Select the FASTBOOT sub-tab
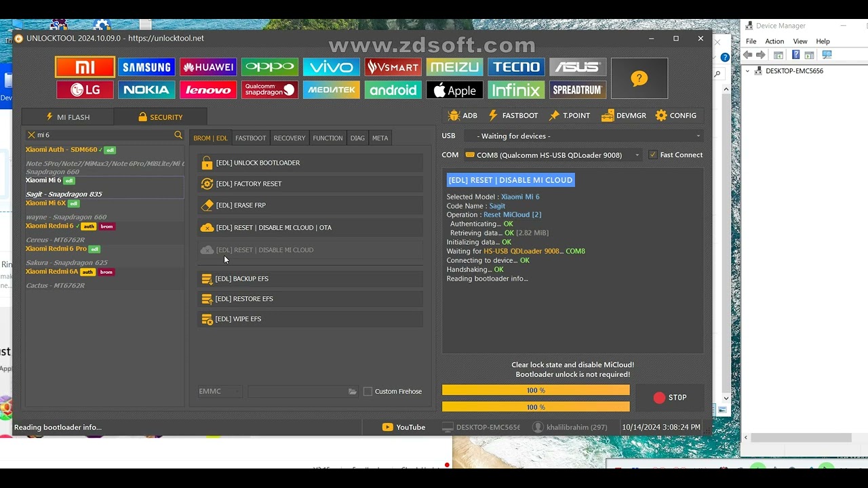The image size is (868, 488). tap(250, 138)
